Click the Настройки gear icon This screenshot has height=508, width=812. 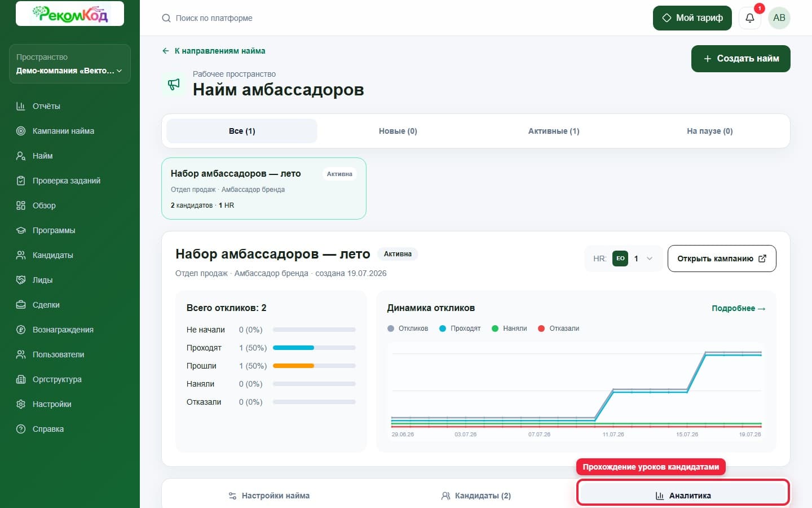tap(21, 404)
